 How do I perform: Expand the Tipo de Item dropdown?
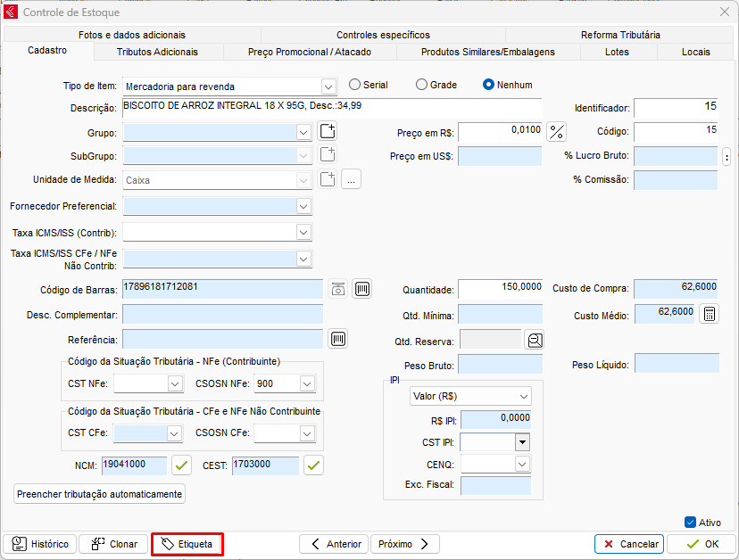(x=328, y=86)
